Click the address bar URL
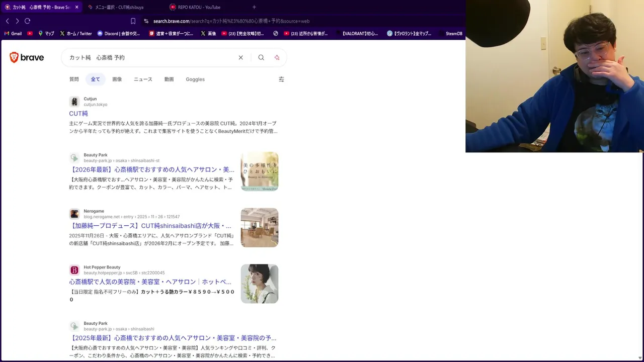 click(231, 21)
